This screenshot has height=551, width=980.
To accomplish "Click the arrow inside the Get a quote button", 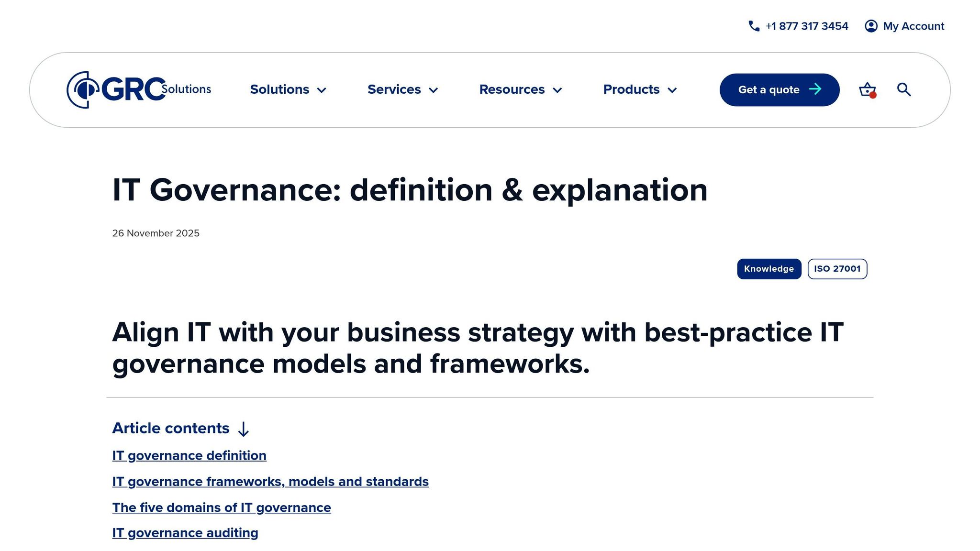I will click(x=815, y=89).
